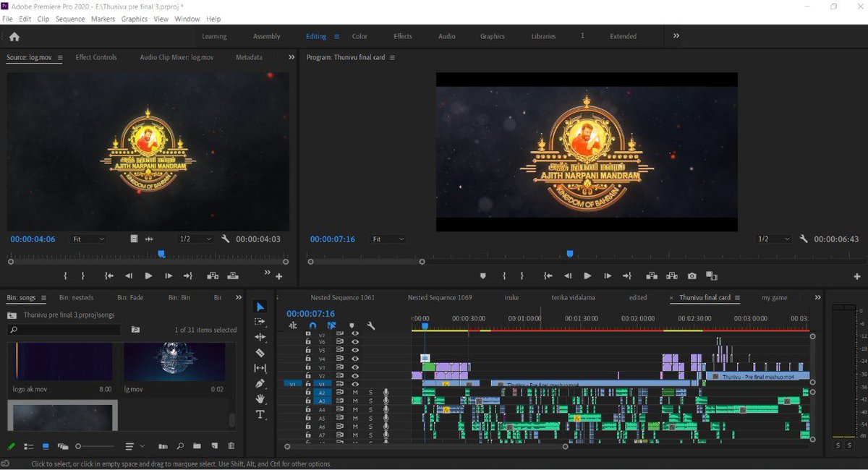Open Program monitor 1/2 resolution dropdown
This screenshot has height=470, width=868.
773,239
